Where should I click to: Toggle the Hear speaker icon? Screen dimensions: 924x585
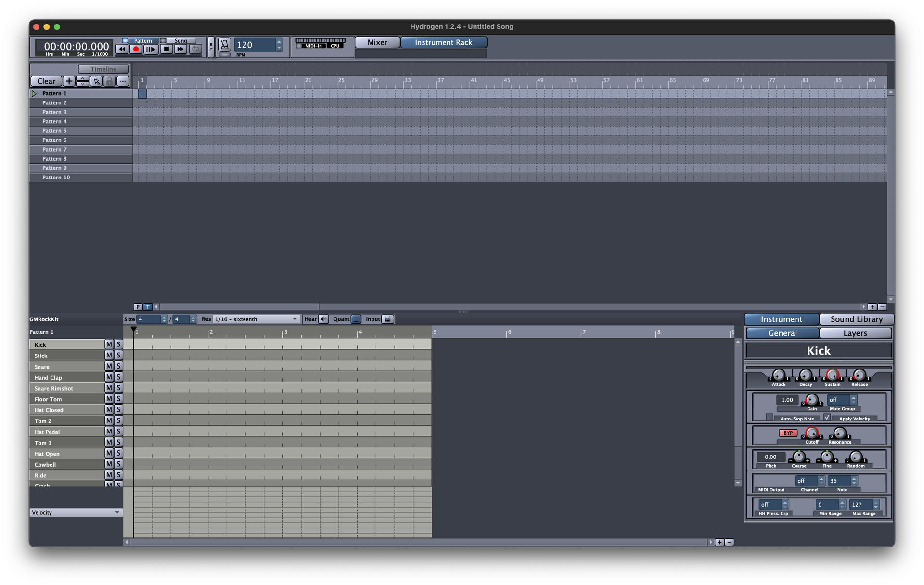(x=323, y=319)
